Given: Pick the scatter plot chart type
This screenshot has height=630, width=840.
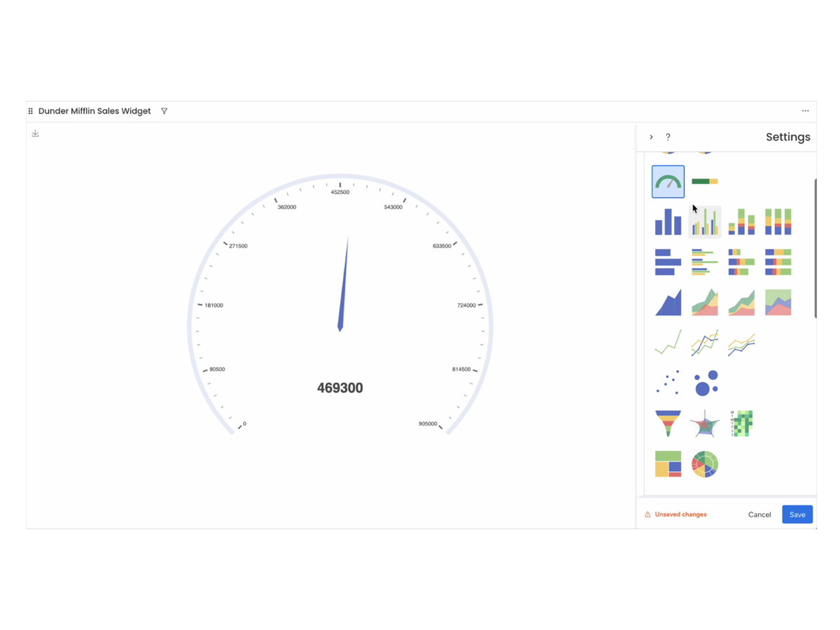Looking at the screenshot, I should point(668,381).
